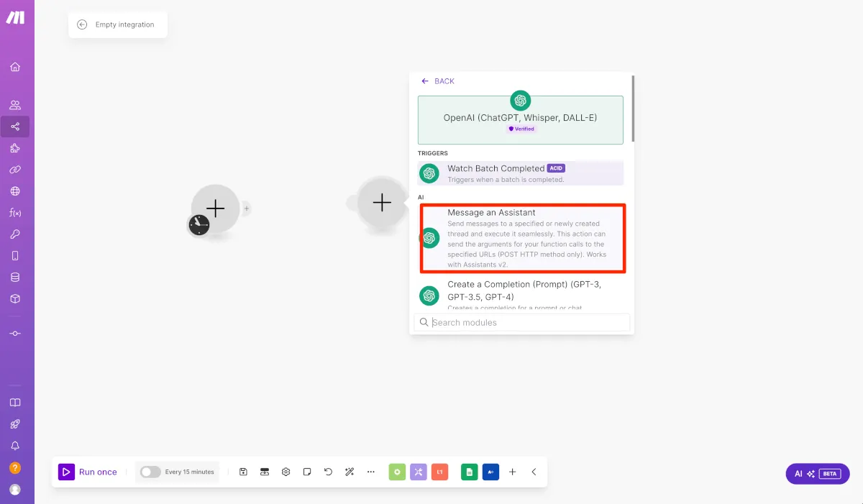Click the Auto-align magic wand icon
The width and height of the screenshot is (863, 504).
point(350,472)
